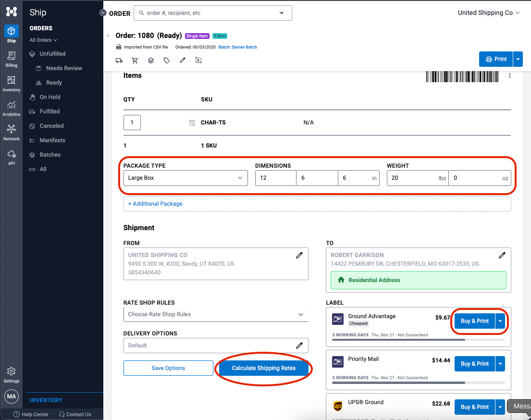Select the pencil edit icon in order toolbar
Image resolution: width=531 pixels, height=420 pixels.
point(183,60)
